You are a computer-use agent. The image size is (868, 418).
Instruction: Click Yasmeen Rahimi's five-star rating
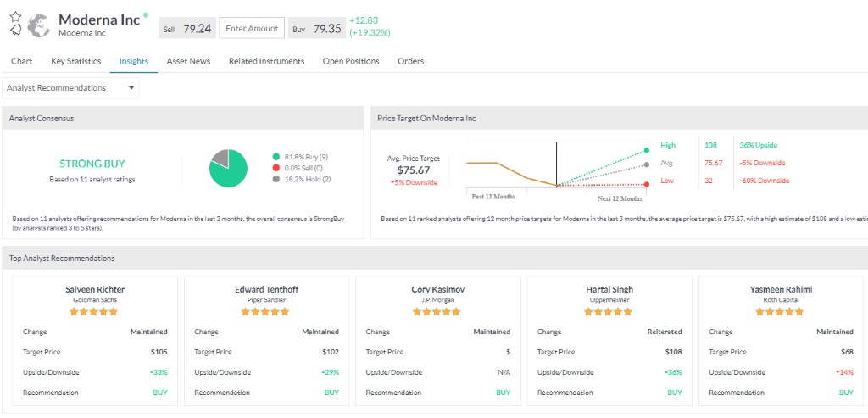tap(780, 312)
